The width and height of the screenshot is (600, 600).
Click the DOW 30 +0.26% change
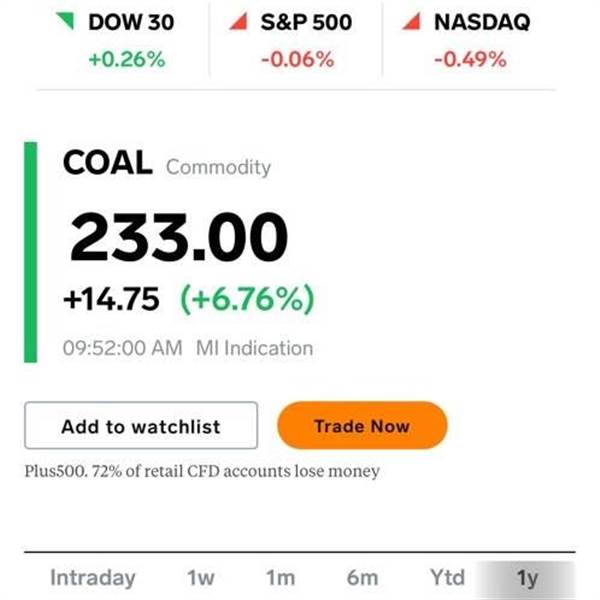[x=127, y=59]
